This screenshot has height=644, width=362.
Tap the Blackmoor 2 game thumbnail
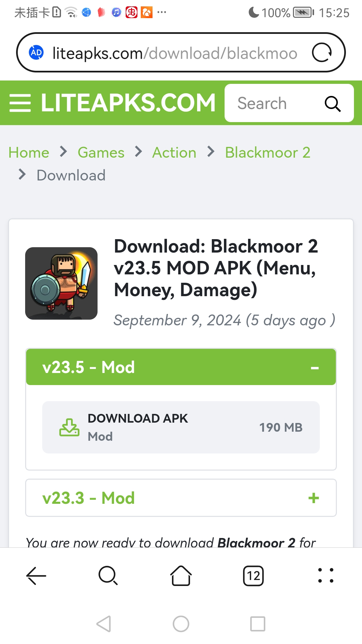tap(61, 283)
